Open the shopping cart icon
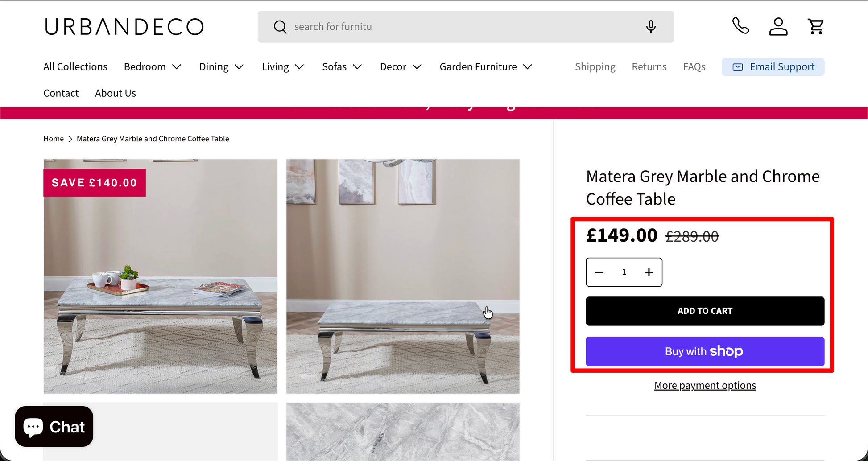Screen dimensions: 868x461 (x=816, y=26)
